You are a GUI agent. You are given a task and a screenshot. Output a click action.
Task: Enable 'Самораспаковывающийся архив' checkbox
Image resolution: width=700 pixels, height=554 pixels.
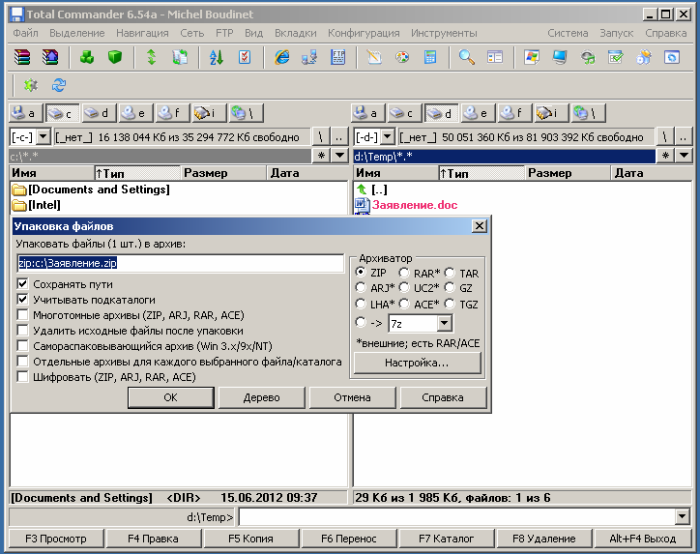22,346
